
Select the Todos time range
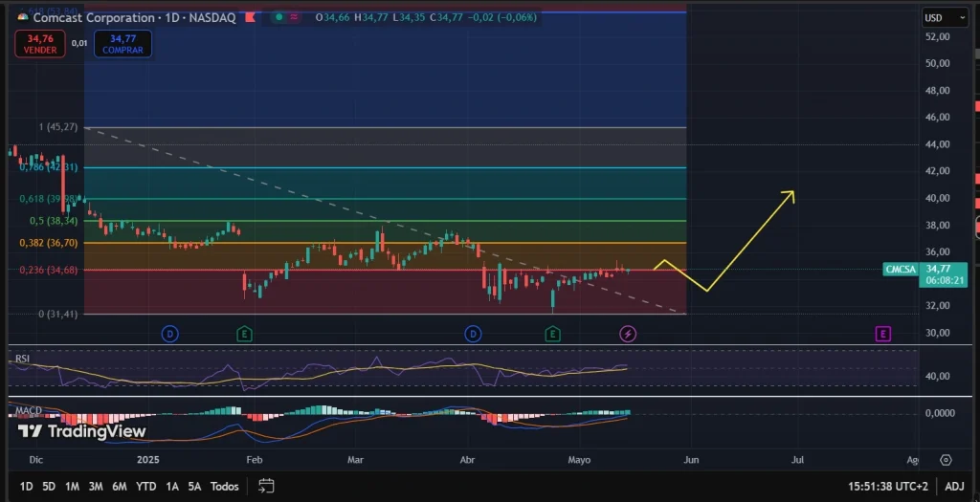pyautogui.click(x=224, y=487)
